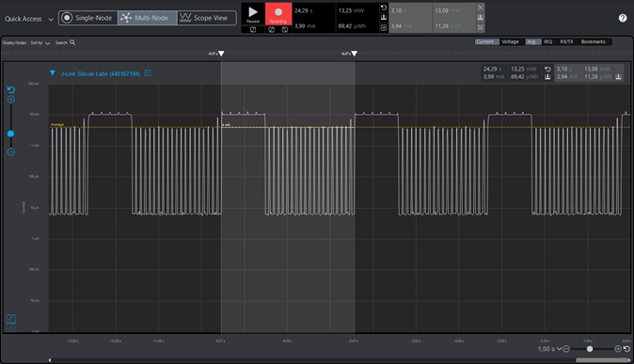Click the red Recording button
Viewport: 634px width, 364px height.
(278, 14)
